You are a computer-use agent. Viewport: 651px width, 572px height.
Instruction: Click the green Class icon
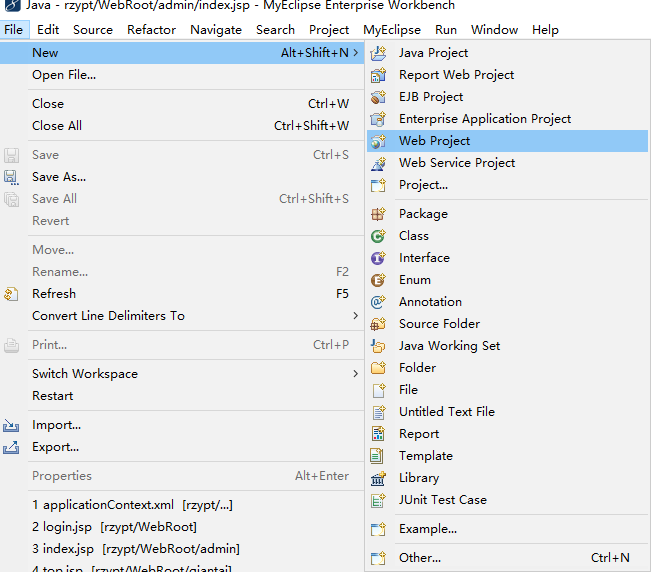378,236
